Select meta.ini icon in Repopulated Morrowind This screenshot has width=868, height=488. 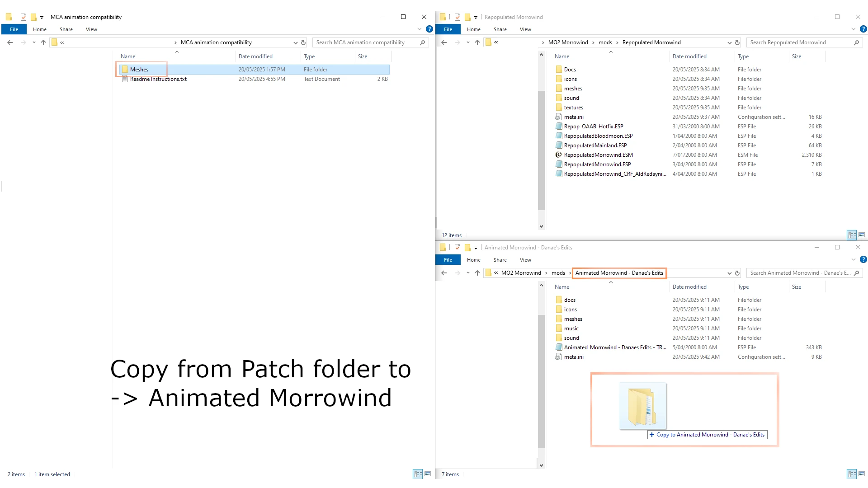point(559,117)
